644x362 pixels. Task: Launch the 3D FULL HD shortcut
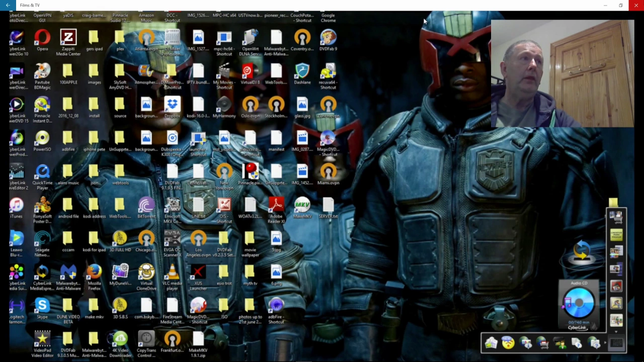120,241
